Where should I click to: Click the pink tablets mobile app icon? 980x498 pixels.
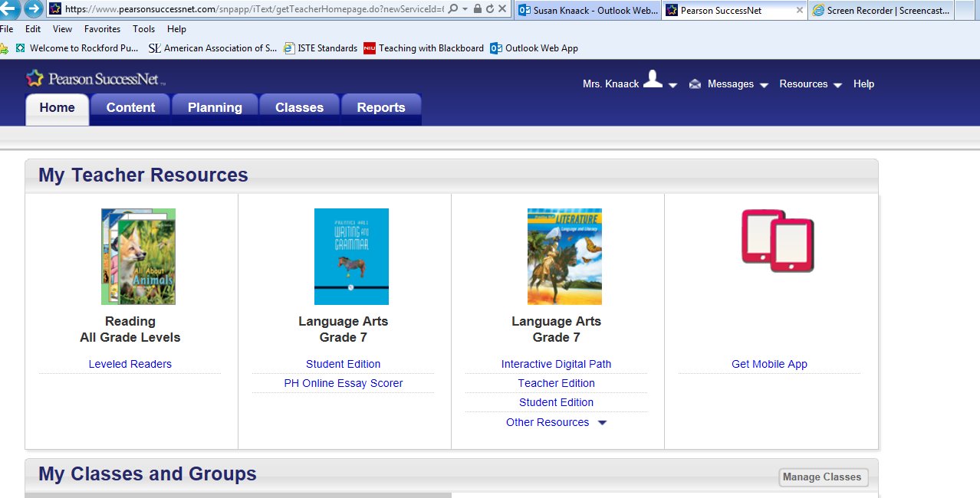tap(778, 241)
